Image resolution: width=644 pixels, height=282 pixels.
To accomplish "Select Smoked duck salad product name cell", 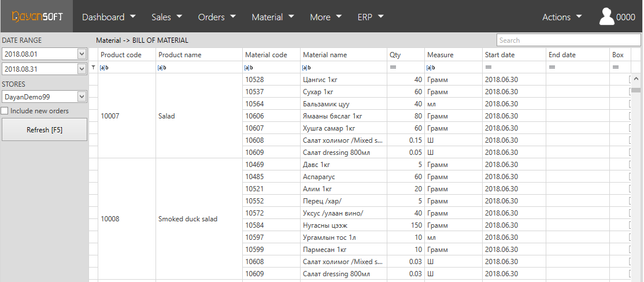I will pyautogui.click(x=199, y=219).
